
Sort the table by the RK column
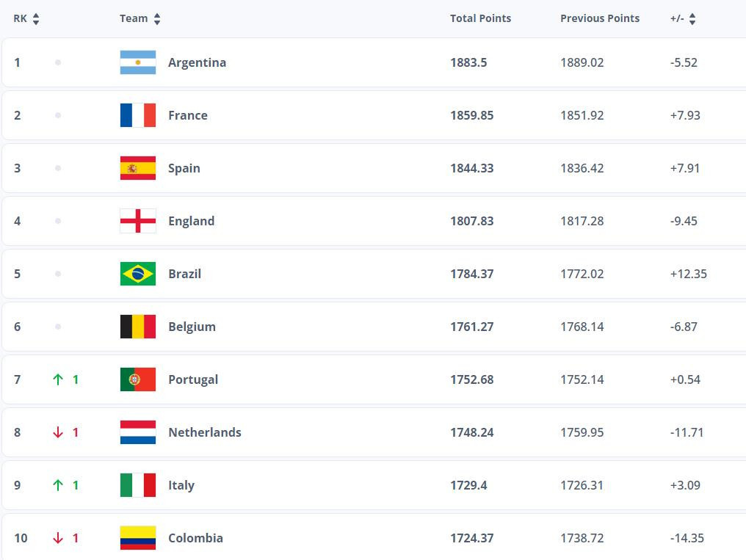(26, 18)
